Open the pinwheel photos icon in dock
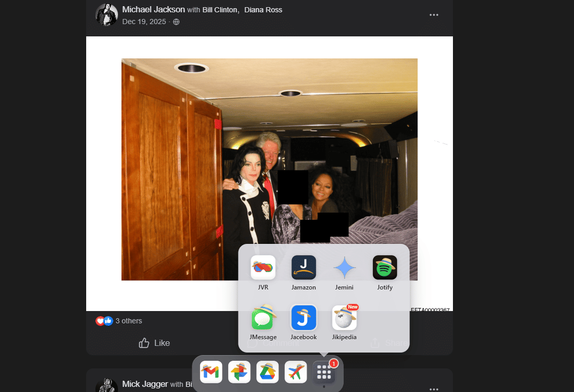The height and width of the screenshot is (392, 574). point(239,372)
